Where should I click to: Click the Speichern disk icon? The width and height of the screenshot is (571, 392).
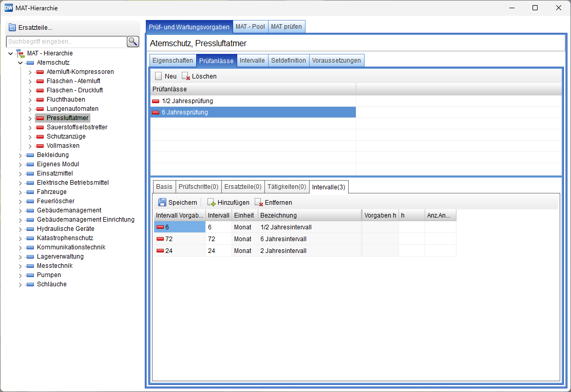[162, 203]
